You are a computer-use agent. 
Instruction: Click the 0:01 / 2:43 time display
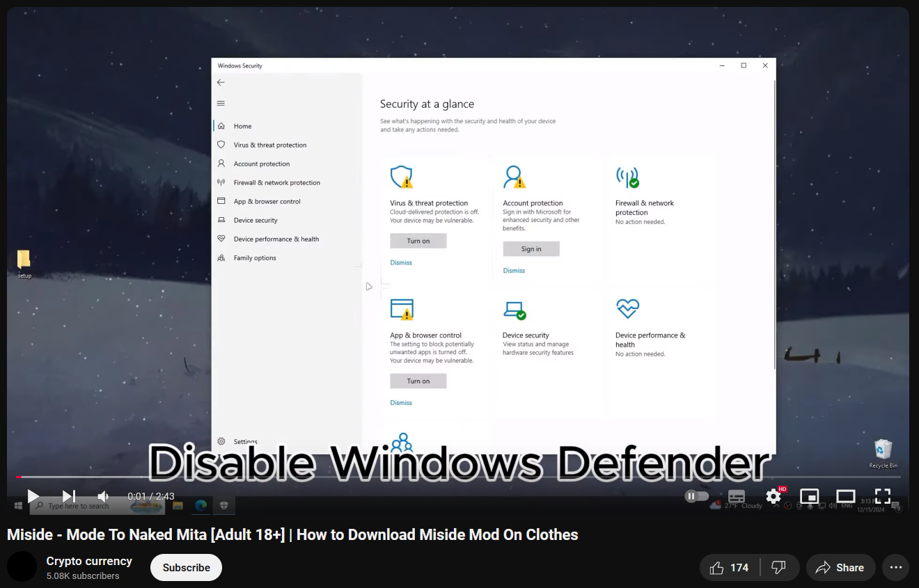150,496
